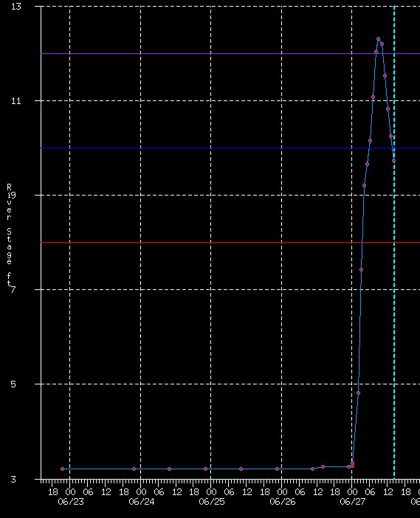
Task: Click the 06/27 date label
Action: (353, 502)
